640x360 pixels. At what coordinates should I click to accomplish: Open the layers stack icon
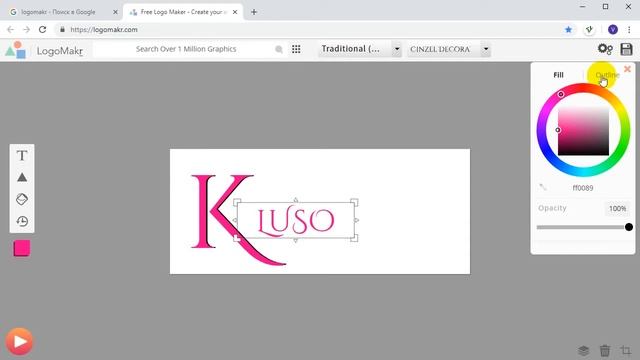(584, 350)
